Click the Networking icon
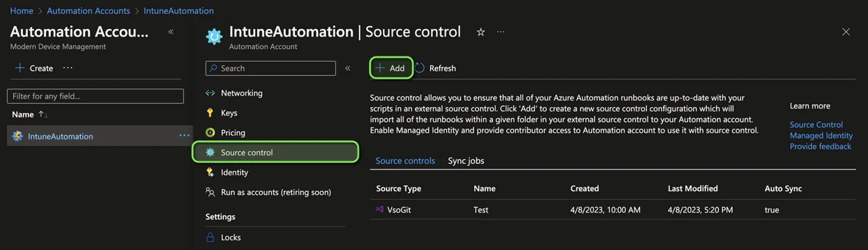This screenshot has width=868, height=250. (x=210, y=93)
